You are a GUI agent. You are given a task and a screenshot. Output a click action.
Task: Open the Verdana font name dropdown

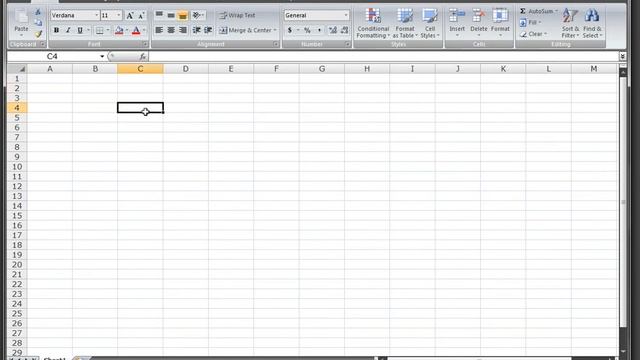click(97, 16)
